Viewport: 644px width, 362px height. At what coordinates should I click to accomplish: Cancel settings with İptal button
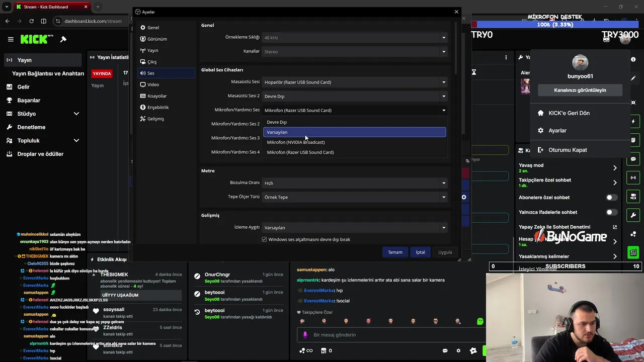[x=420, y=252]
